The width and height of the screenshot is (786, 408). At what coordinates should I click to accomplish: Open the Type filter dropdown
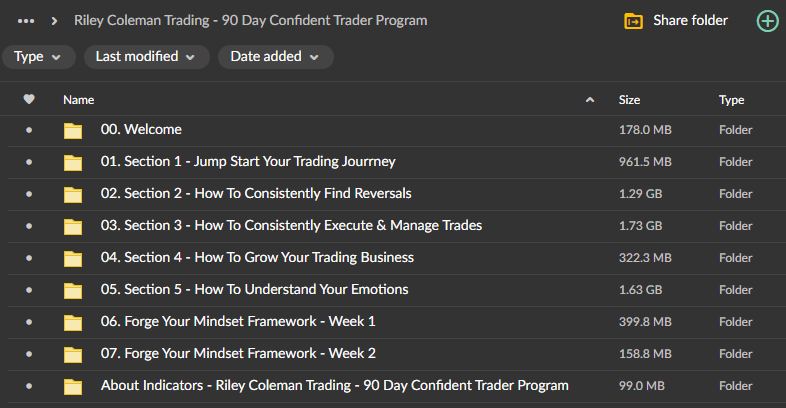tap(38, 57)
